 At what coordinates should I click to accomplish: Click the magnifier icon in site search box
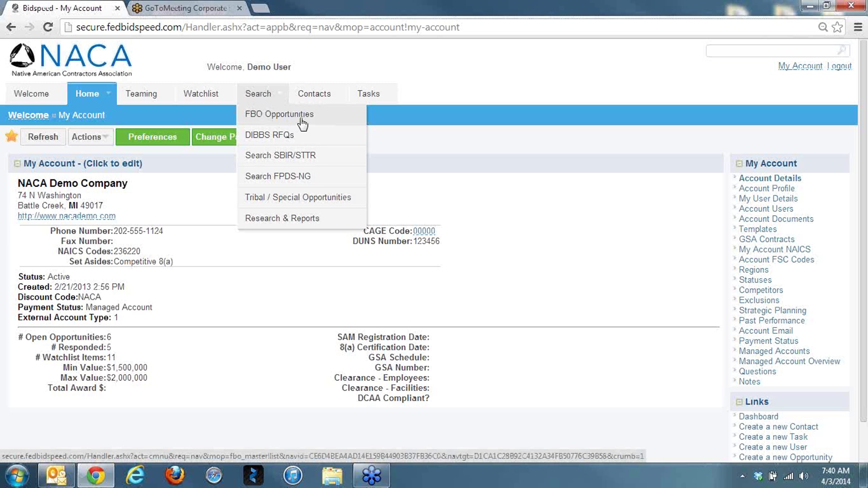pos(841,50)
